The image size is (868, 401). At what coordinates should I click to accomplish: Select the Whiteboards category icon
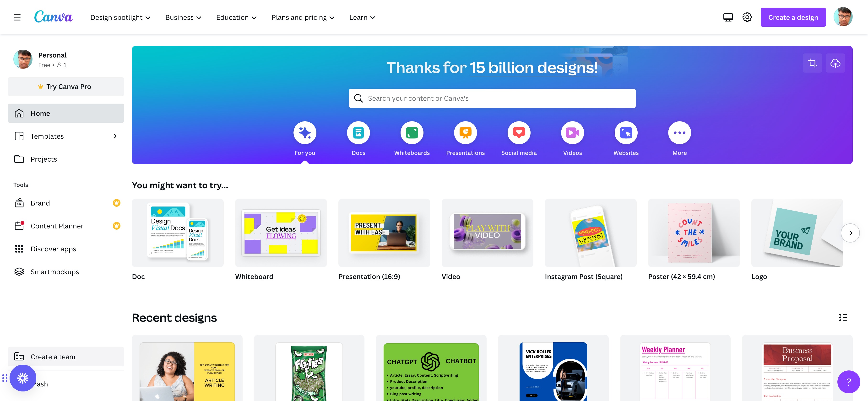point(412,132)
